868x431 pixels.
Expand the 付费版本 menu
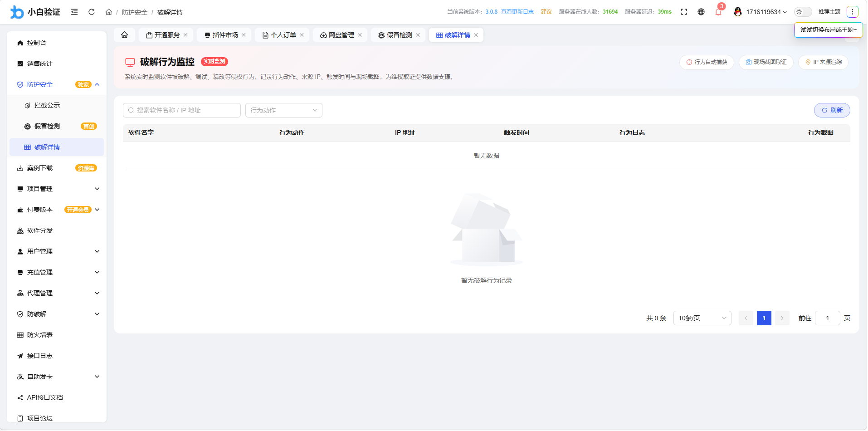(57, 210)
